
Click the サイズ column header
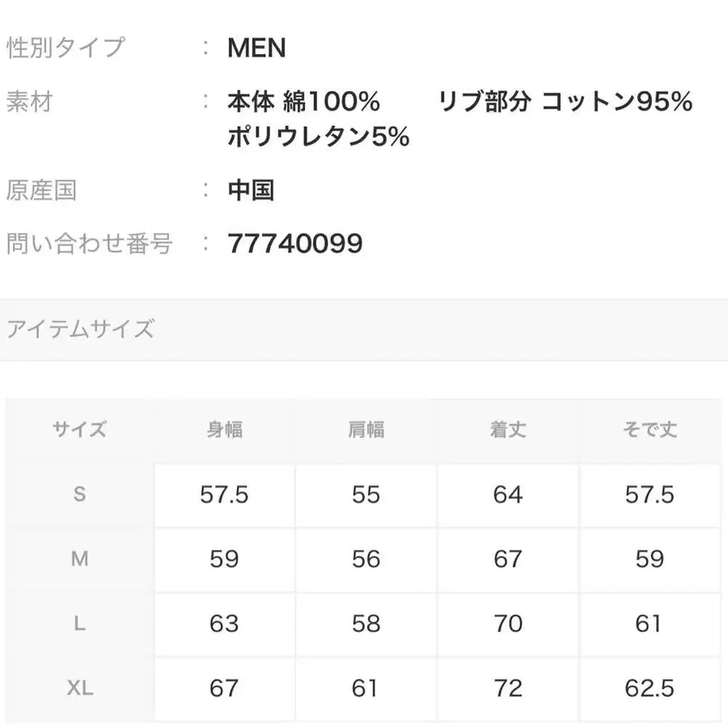tap(79, 430)
